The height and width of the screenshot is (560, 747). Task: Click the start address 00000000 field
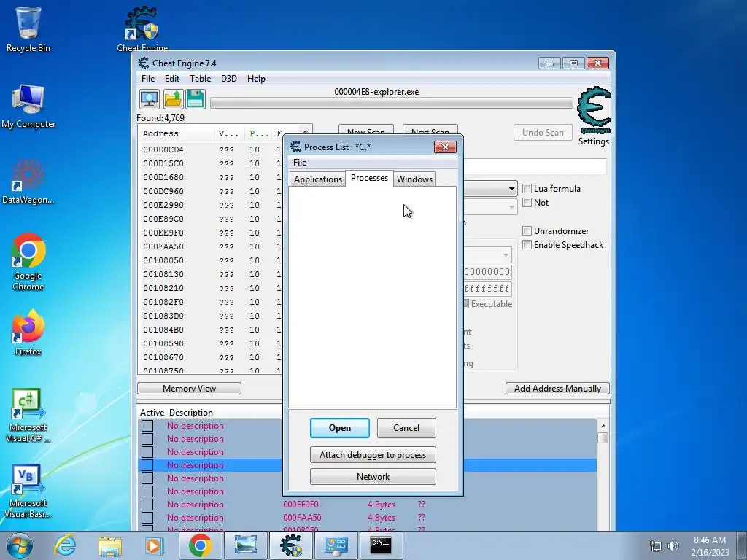[x=487, y=272]
